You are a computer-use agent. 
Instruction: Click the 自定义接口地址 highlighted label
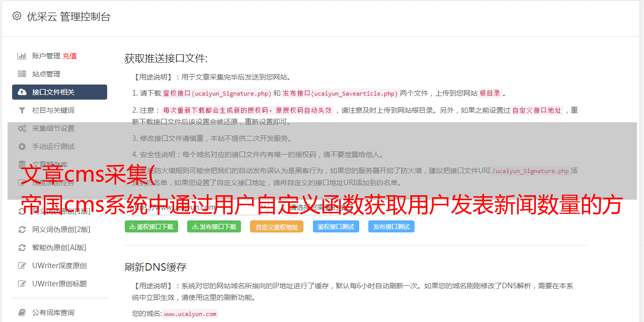pyautogui.click(x=537, y=110)
